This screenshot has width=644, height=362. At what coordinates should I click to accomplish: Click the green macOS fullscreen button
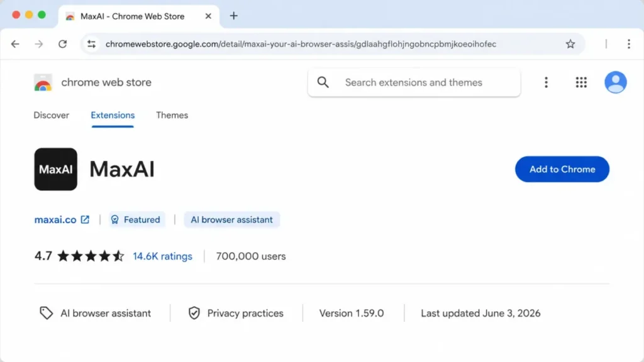[x=42, y=15]
